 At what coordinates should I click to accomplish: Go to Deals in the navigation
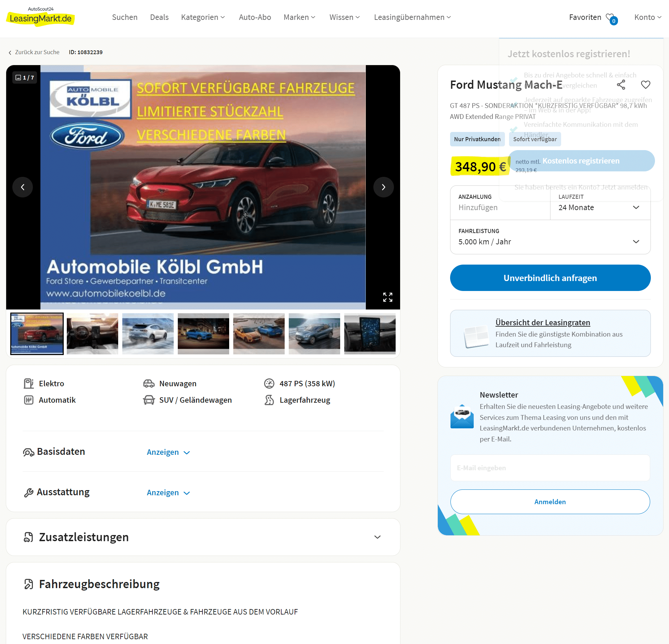click(x=159, y=17)
